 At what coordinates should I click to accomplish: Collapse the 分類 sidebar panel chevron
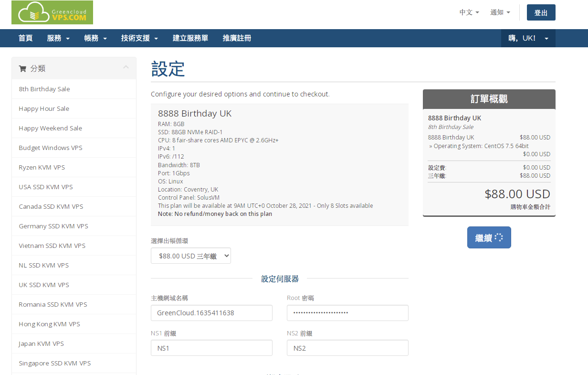(126, 67)
